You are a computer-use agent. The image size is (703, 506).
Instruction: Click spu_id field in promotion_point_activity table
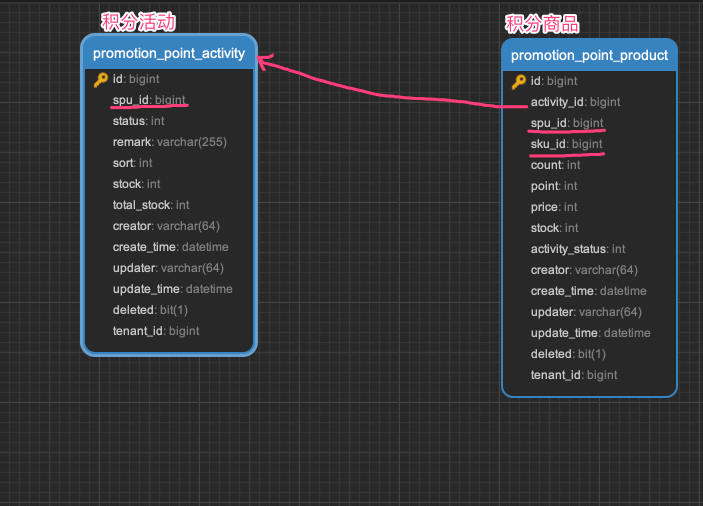149,100
